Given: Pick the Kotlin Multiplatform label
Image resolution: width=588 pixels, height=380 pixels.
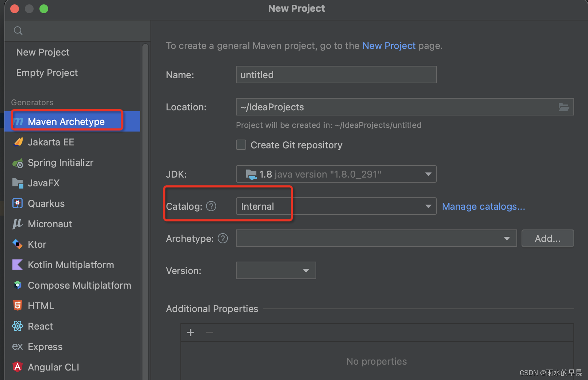Looking at the screenshot, I should coord(71,265).
